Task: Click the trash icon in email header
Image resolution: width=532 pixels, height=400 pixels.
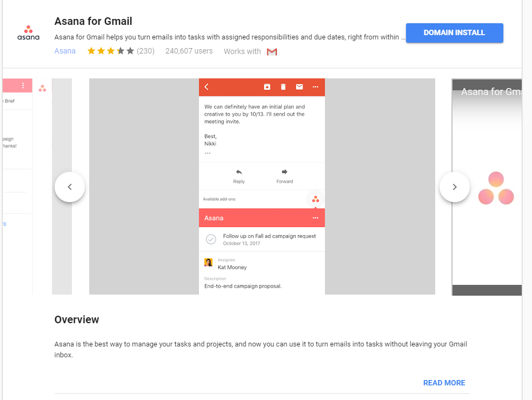Action: click(283, 87)
